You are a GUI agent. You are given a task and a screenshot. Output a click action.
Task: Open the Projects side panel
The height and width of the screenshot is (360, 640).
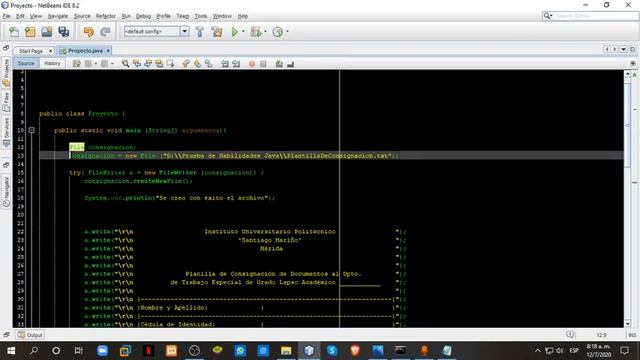click(x=6, y=73)
